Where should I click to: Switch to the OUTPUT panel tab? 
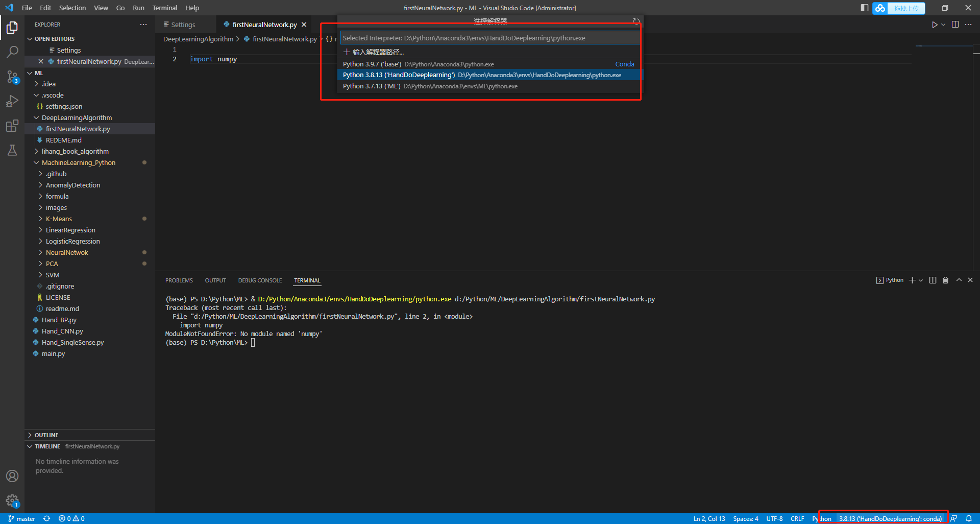[215, 280]
